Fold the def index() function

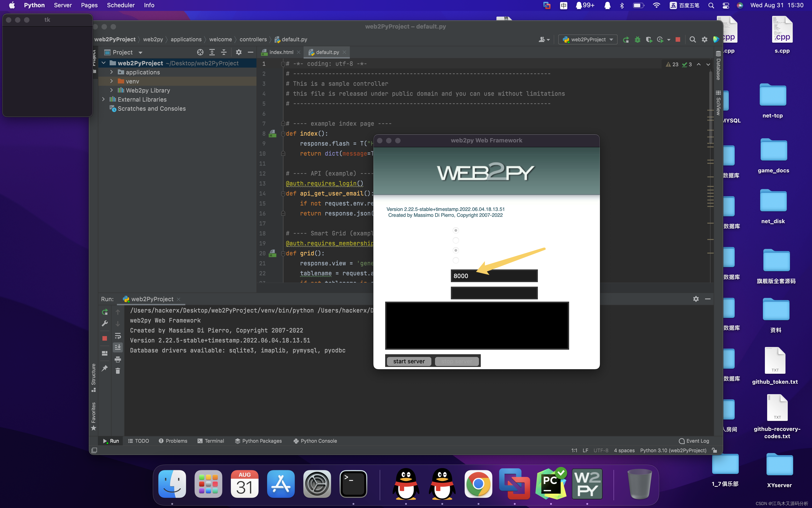point(283,134)
